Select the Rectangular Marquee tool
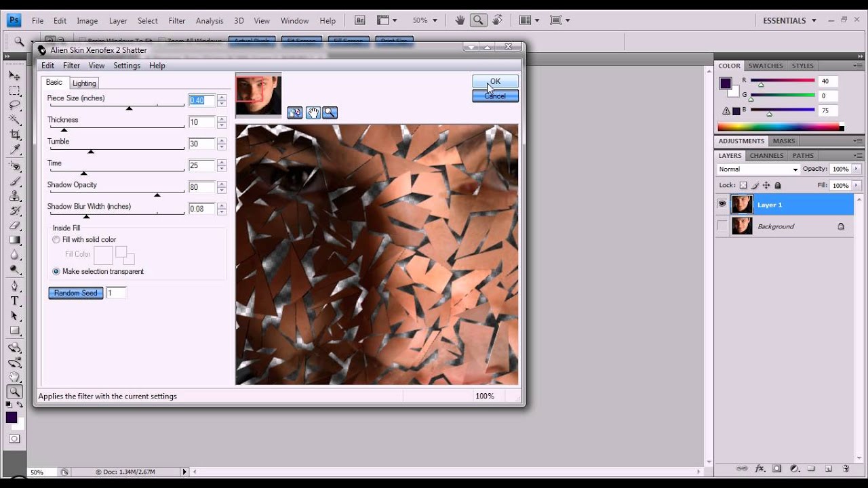The width and height of the screenshot is (868, 488). pos(14,91)
